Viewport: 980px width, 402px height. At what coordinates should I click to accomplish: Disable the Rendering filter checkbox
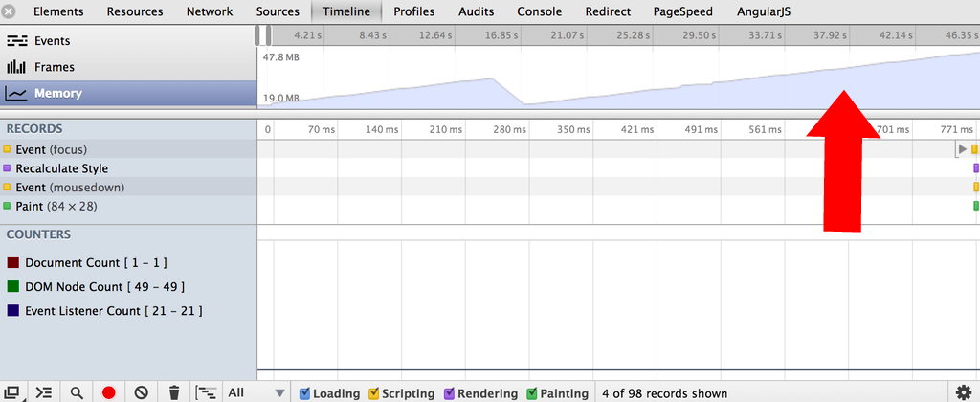449,393
